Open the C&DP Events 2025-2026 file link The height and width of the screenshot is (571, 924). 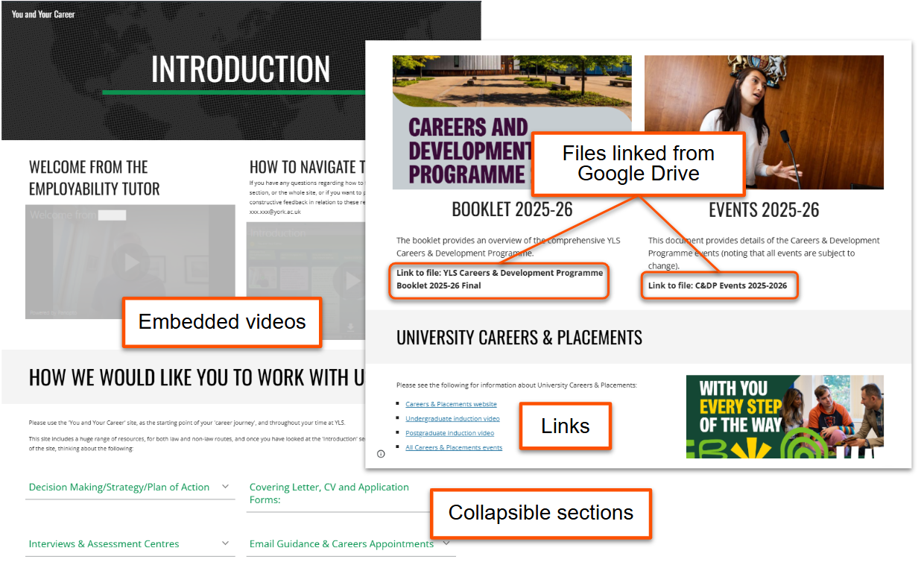pyautogui.click(x=717, y=285)
